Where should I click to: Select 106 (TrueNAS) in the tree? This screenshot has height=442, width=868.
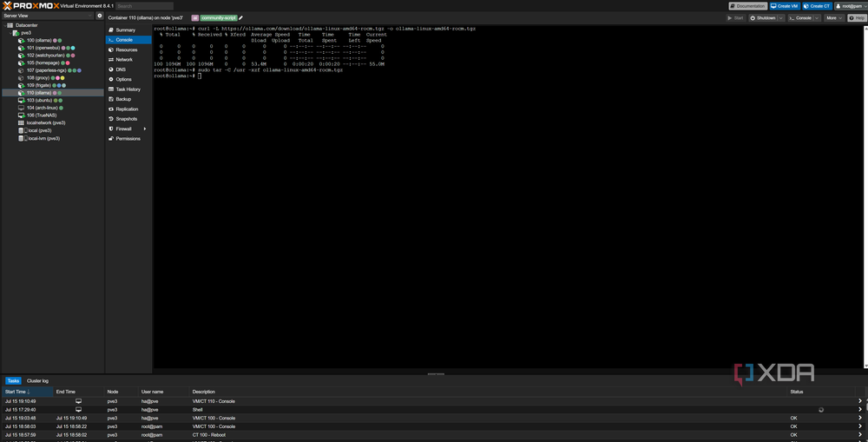pos(42,115)
